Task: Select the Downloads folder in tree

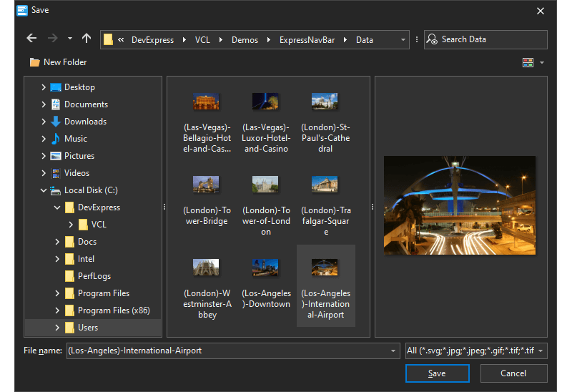Action: tap(85, 122)
